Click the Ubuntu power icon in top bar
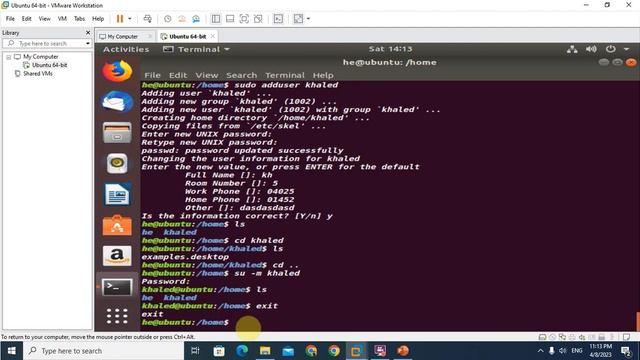The height and width of the screenshot is (360, 640). click(611, 49)
